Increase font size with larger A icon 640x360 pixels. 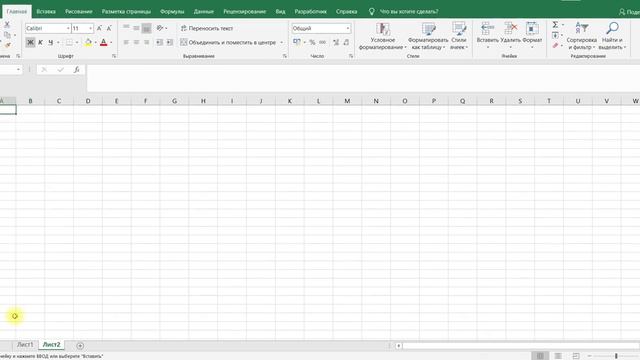[99, 28]
